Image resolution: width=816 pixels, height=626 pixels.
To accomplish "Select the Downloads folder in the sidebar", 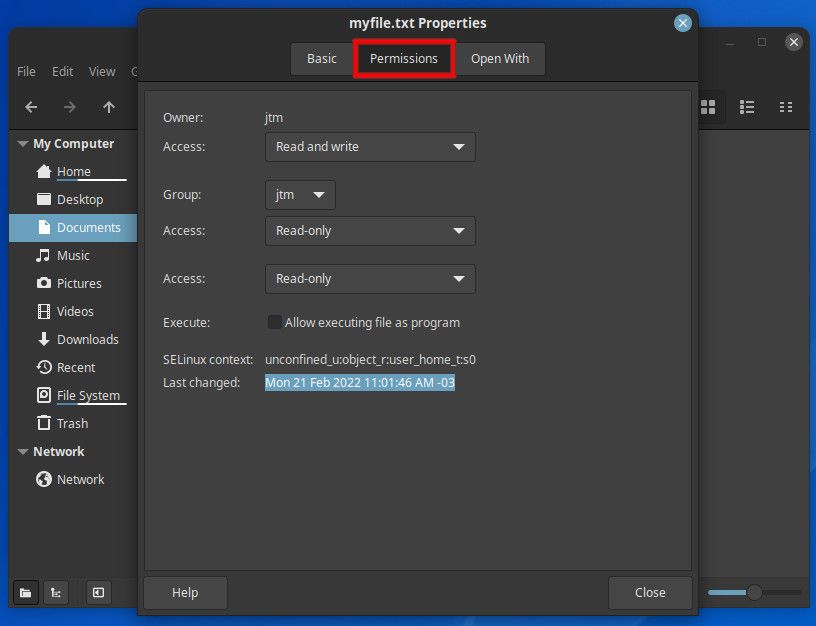I will (x=87, y=339).
